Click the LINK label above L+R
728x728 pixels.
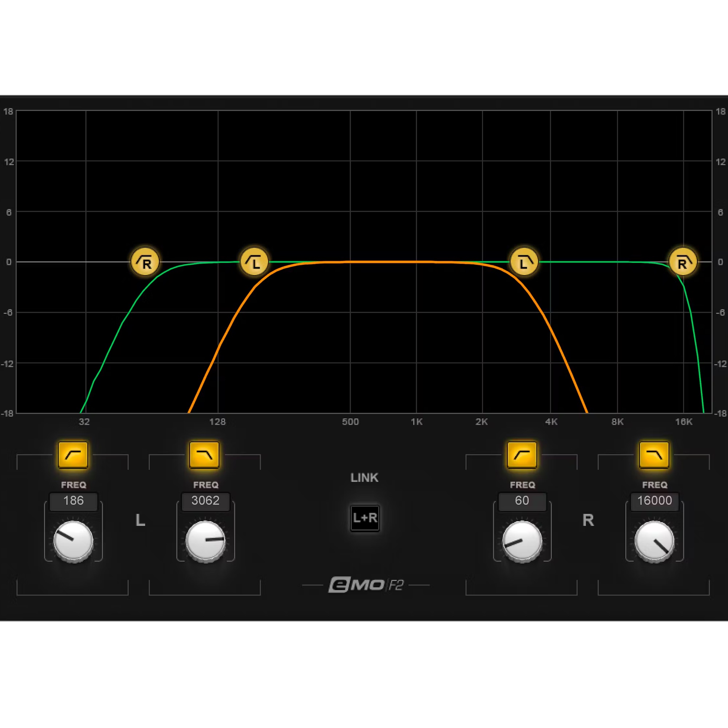tap(364, 478)
